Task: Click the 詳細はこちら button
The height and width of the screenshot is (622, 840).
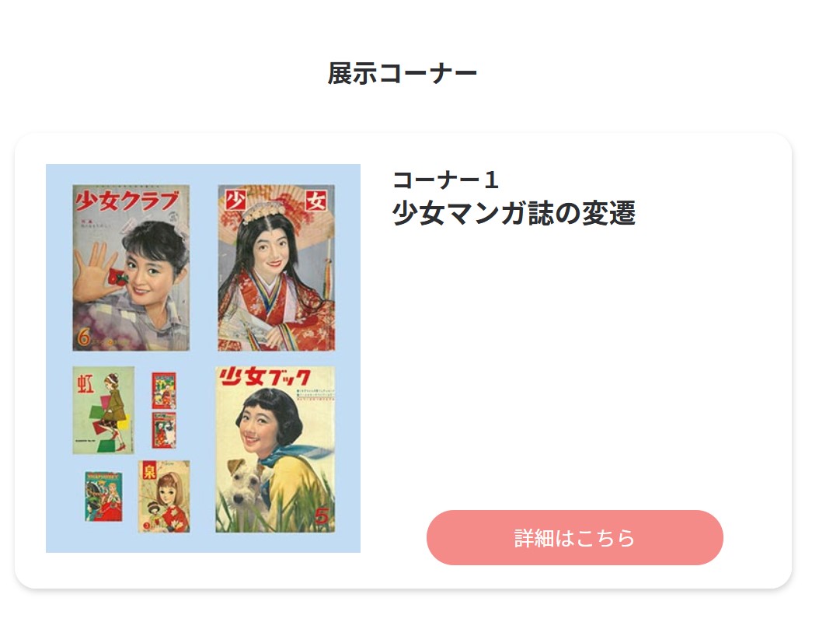Action: tap(574, 537)
